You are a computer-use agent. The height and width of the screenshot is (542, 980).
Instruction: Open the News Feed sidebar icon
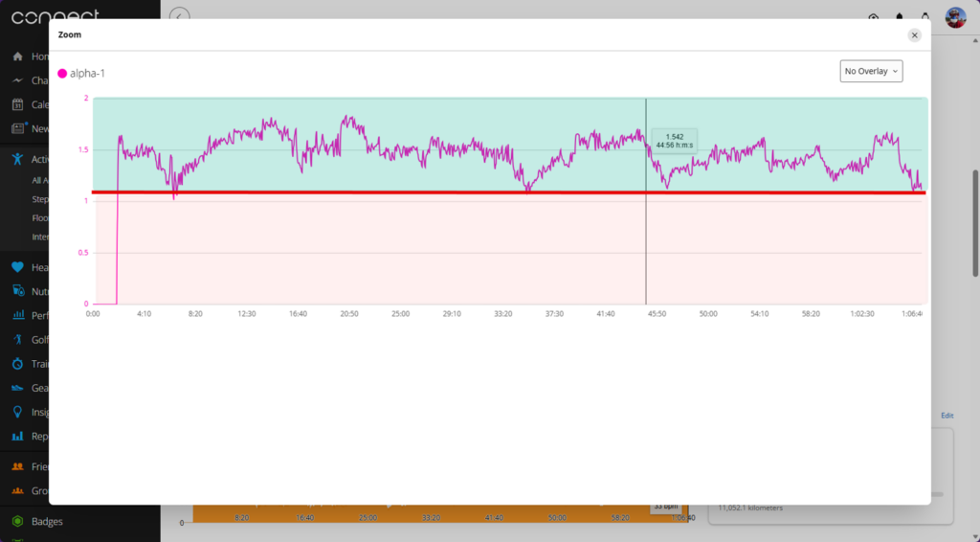pyautogui.click(x=19, y=128)
